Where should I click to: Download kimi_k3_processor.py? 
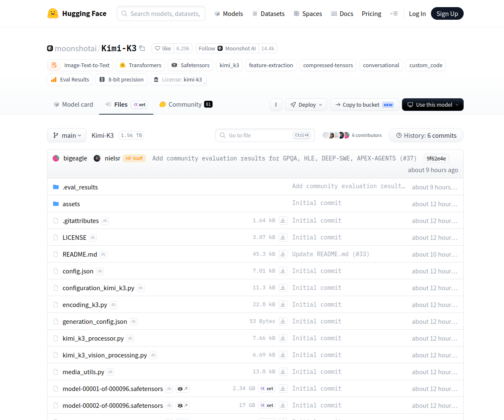tap(283, 338)
